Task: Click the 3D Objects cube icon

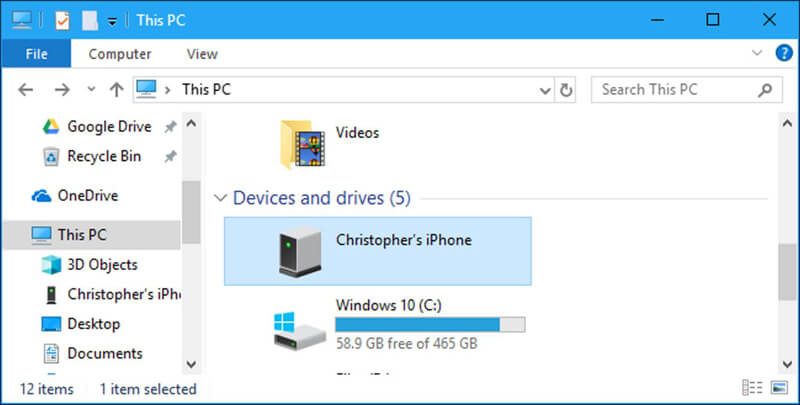Action: pyautogui.click(x=51, y=265)
